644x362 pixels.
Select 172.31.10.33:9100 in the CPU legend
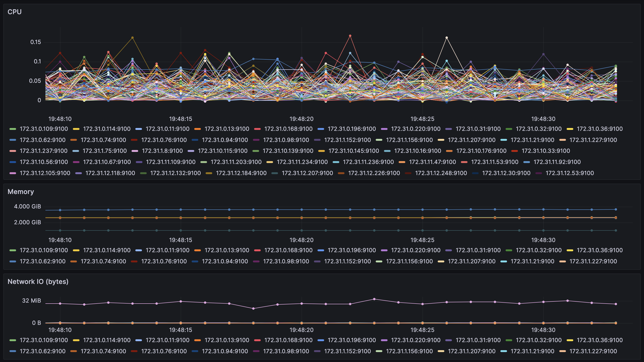(x=546, y=151)
